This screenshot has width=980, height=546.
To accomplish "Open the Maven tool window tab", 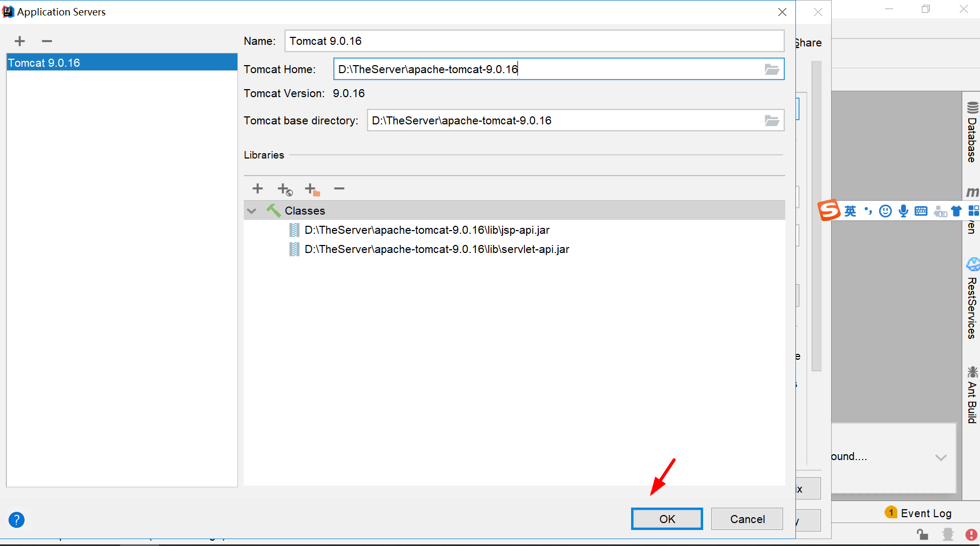I will pos(972,211).
